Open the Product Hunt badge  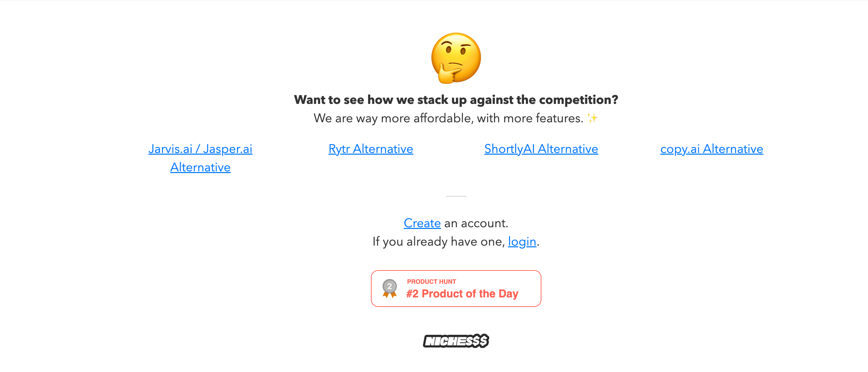click(456, 289)
